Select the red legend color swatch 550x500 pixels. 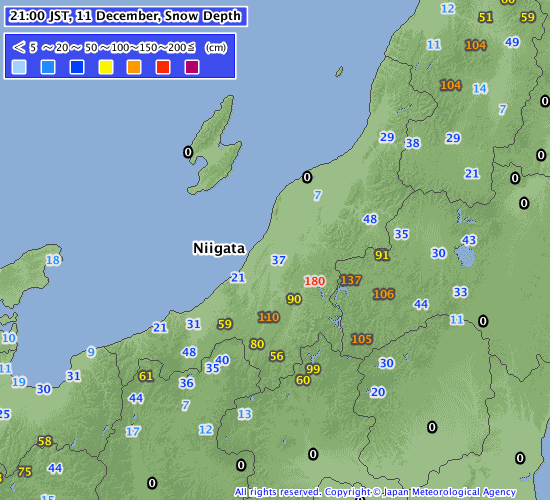tap(163, 67)
